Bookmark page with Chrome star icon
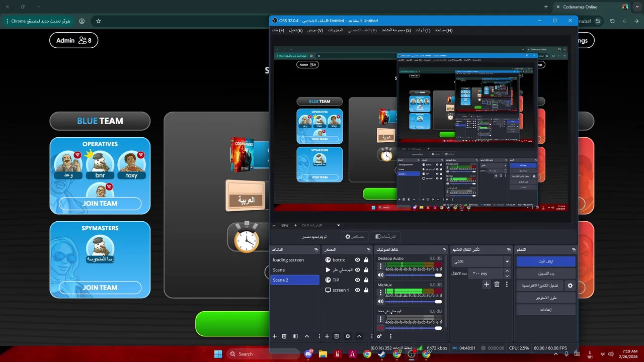 pyautogui.click(x=99, y=21)
